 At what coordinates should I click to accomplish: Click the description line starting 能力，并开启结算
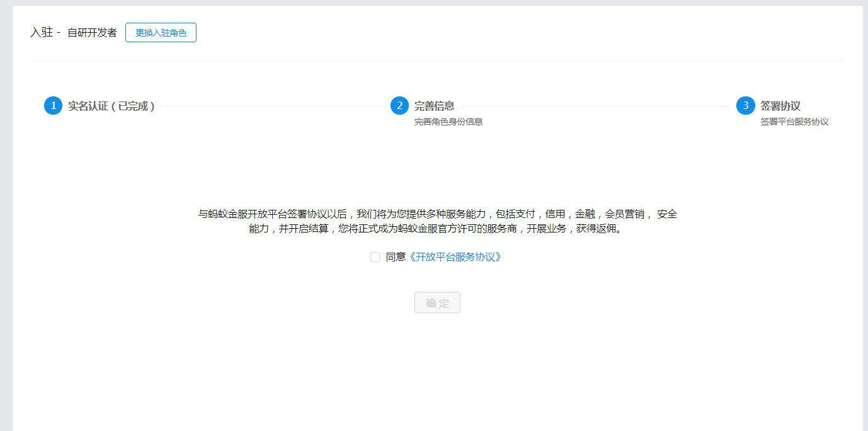click(x=437, y=229)
